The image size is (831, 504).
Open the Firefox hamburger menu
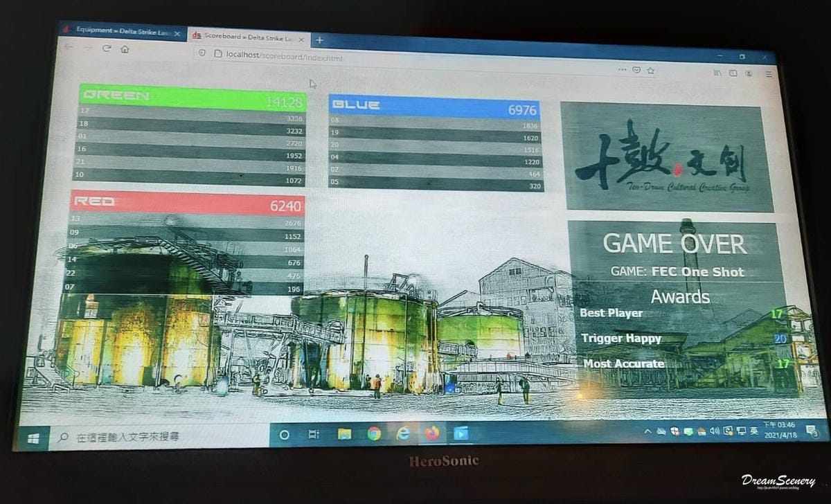coord(769,74)
